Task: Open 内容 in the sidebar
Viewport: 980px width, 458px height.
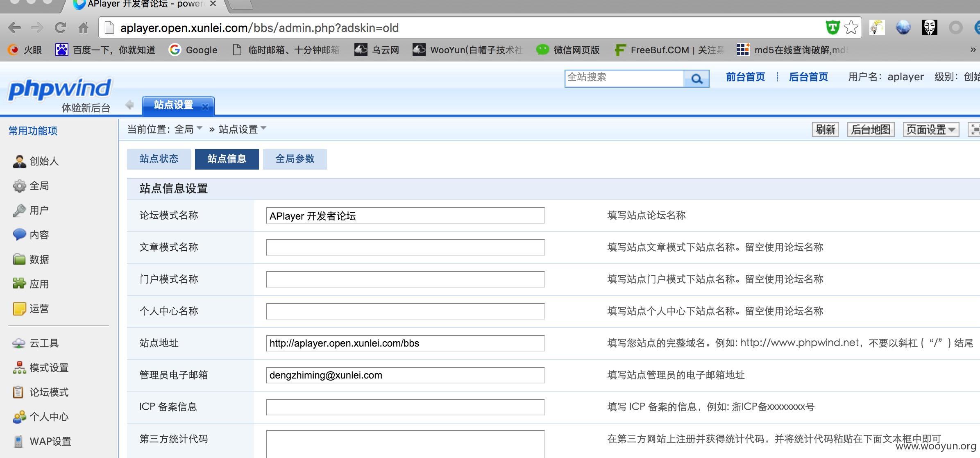Action: coord(31,235)
